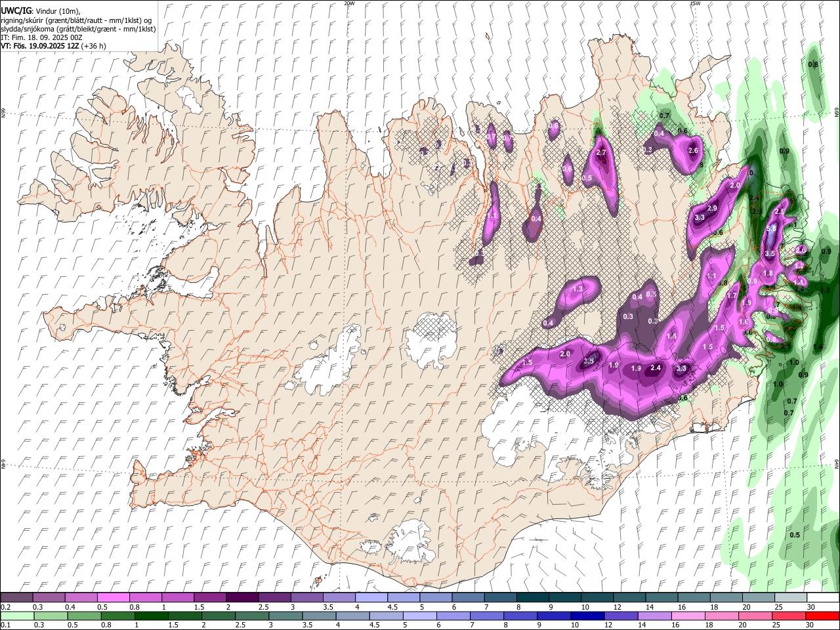Click the violet 14 swatch in the lower legend
The image size is (840, 630).
[x=655, y=616]
